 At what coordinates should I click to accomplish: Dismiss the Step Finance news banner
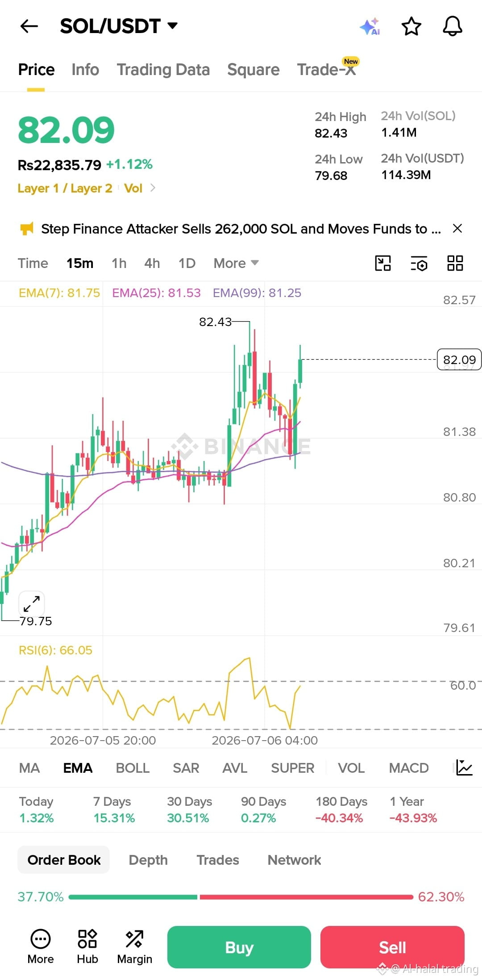457,229
